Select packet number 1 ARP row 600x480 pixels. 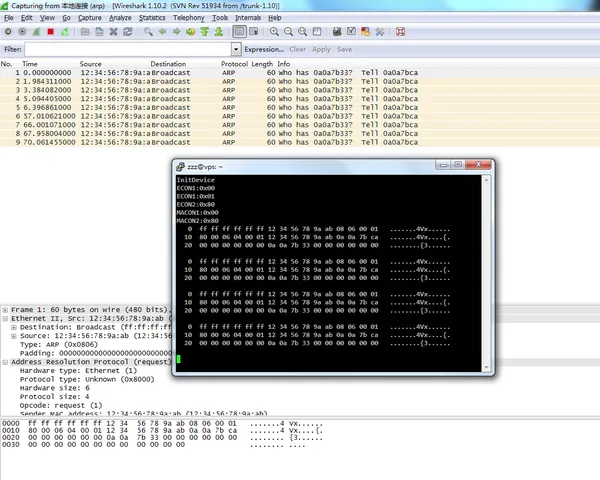pos(300,73)
